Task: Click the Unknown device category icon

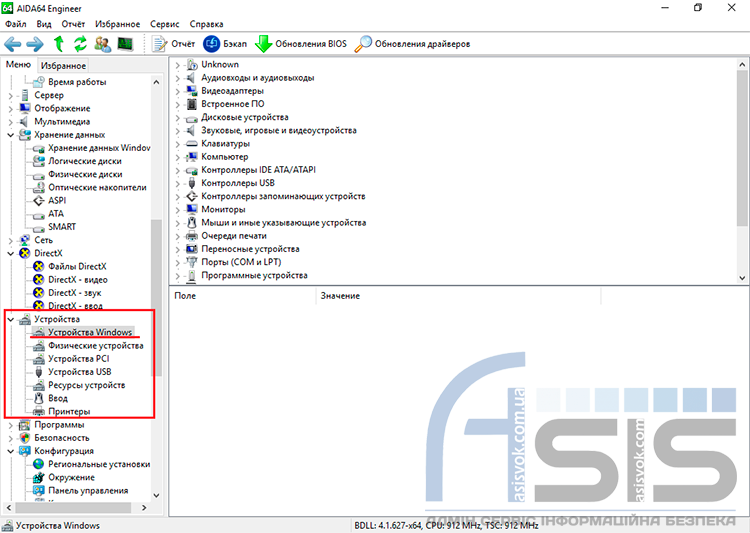Action: 192,65
